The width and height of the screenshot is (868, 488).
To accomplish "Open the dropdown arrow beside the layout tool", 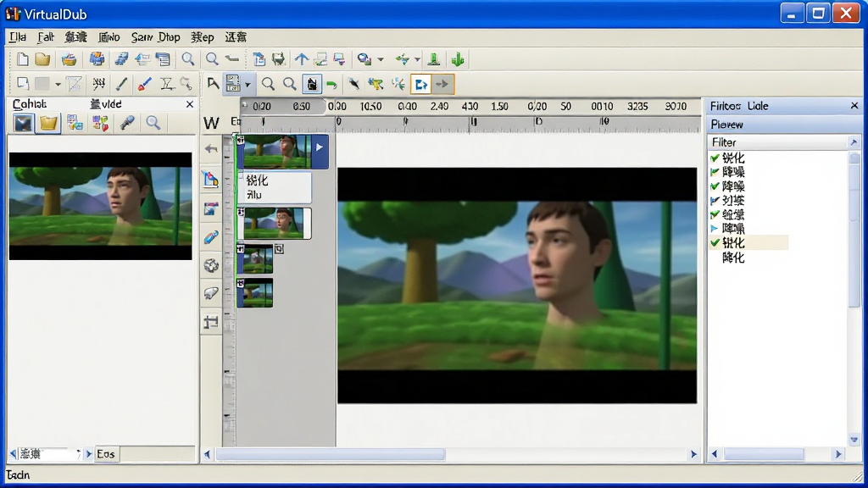I will click(x=248, y=85).
